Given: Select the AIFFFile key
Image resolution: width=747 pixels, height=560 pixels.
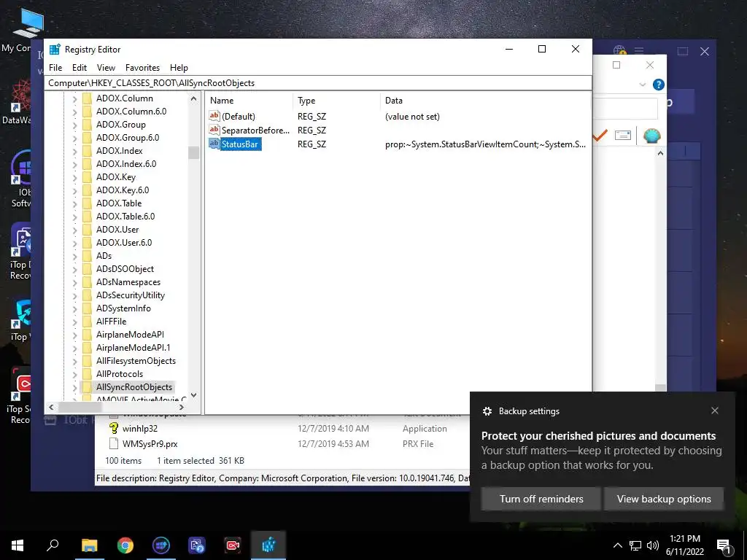Looking at the screenshot, I should pos(111,322).
